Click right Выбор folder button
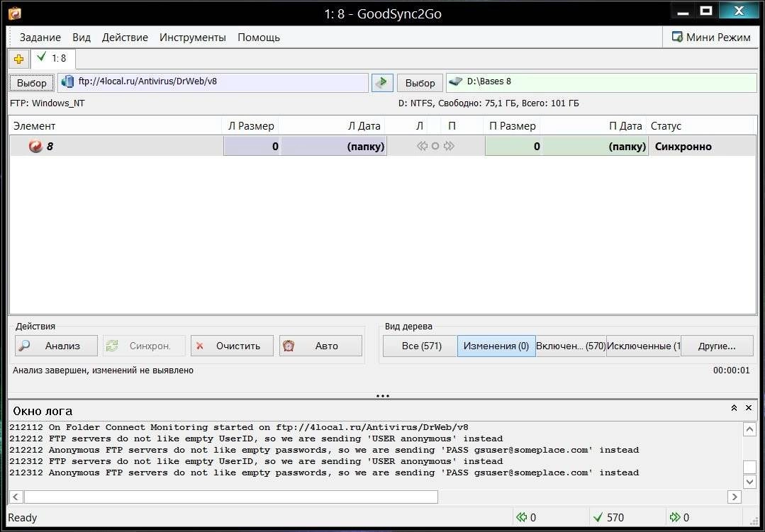 click(x=420, y=83)
